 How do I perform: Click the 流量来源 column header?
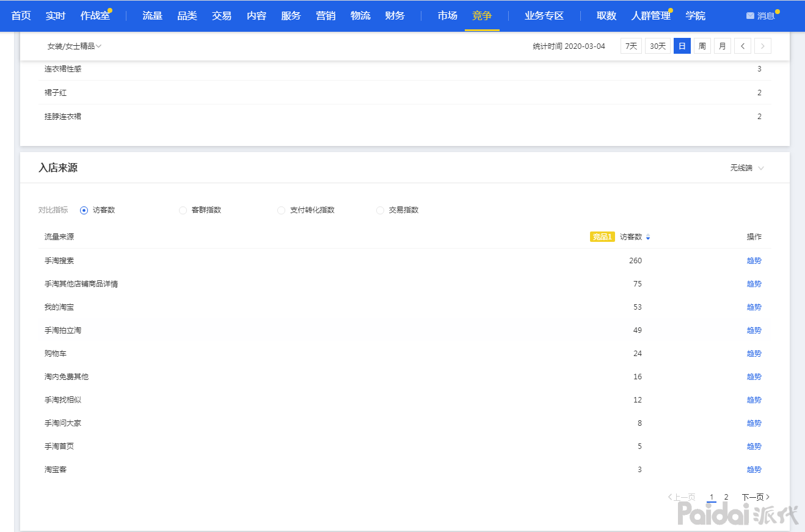(x=59, y=237)
